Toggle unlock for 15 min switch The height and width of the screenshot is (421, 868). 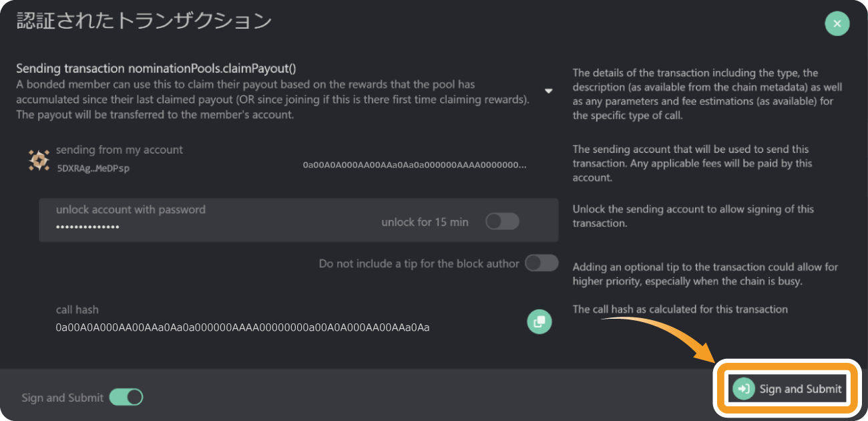[502, 222]
